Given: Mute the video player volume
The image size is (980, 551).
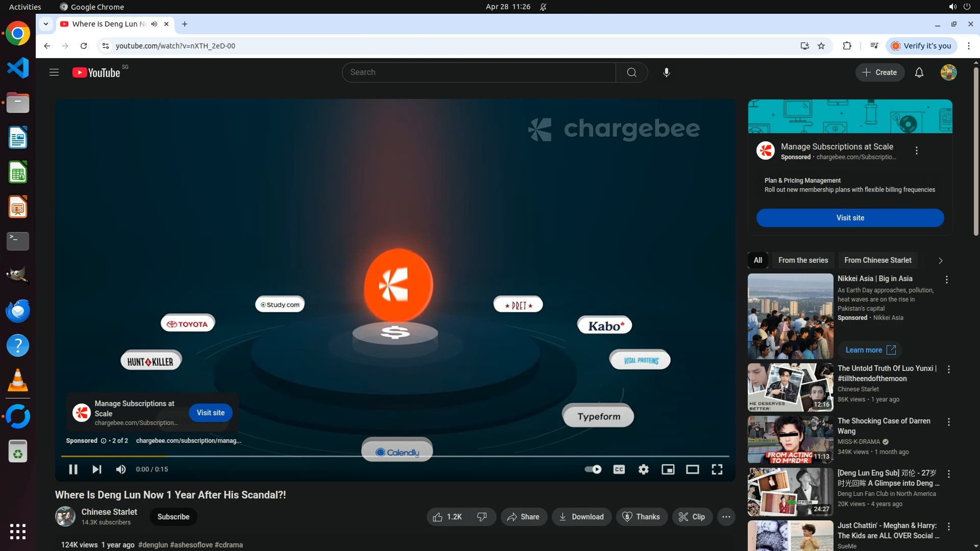Looking at the screenshot, I should (x=121, y=469).
